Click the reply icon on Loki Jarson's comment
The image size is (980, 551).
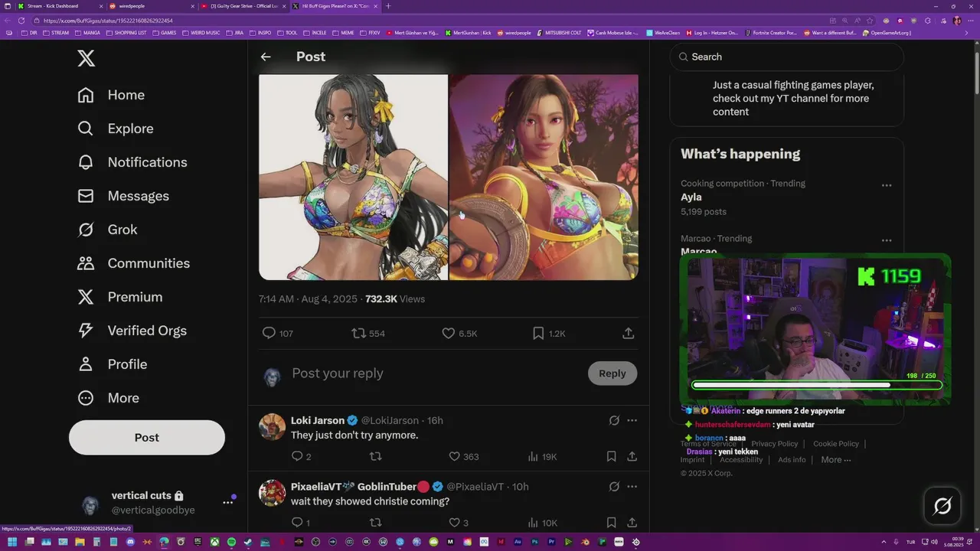tap(297, 456)
